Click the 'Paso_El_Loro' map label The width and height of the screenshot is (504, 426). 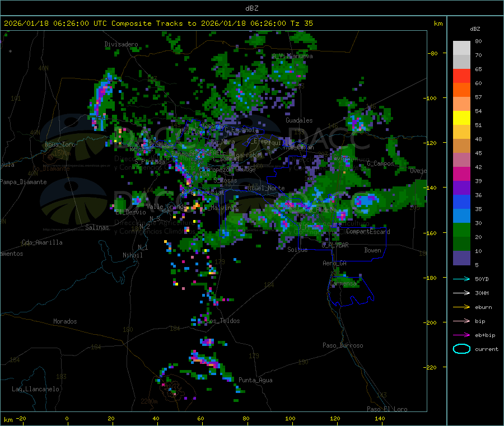387,409
